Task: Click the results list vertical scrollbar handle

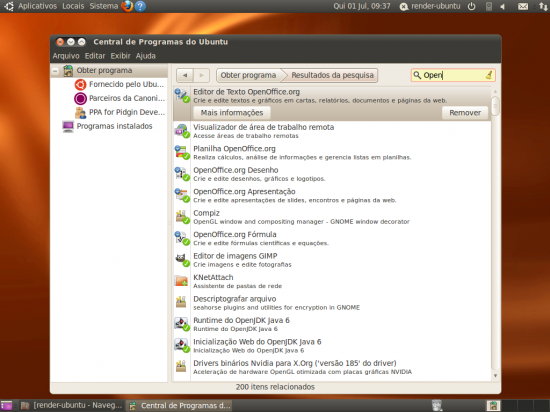Action: point(495,105)
